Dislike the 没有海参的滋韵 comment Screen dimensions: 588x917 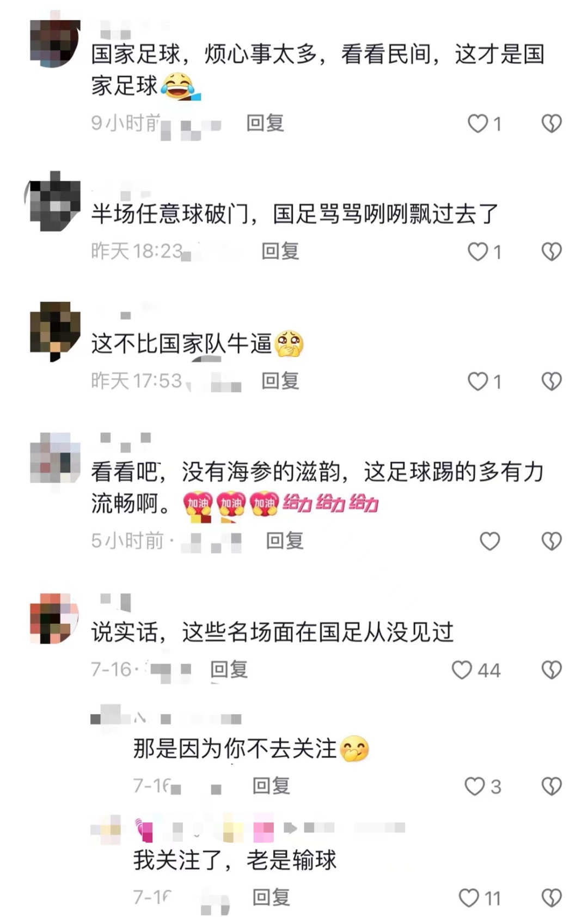tap(552, 541)
